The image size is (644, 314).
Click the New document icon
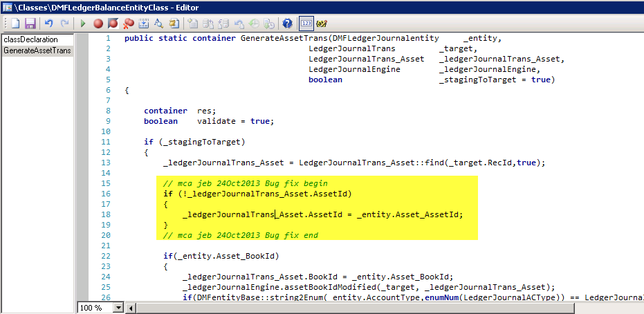point(15,24)
